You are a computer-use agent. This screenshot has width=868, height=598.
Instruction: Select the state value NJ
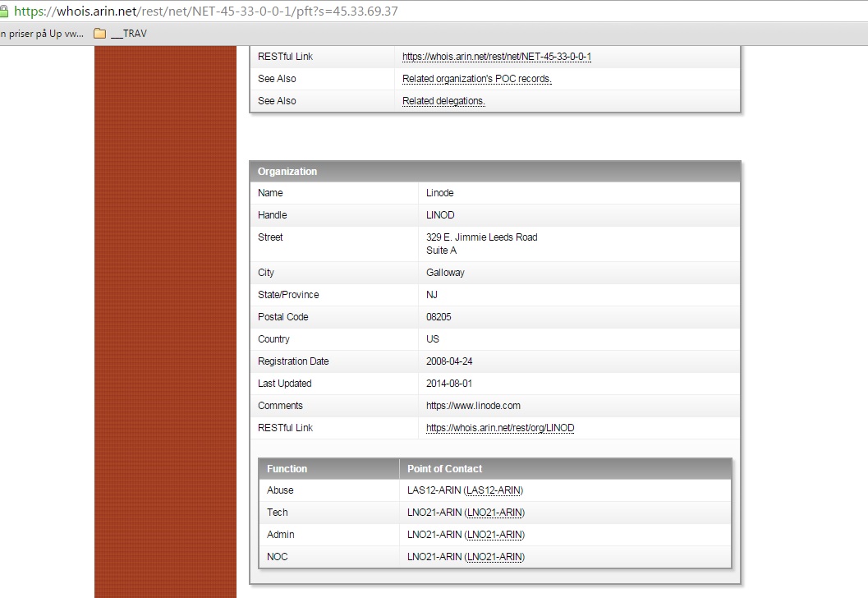coord(432,295)
